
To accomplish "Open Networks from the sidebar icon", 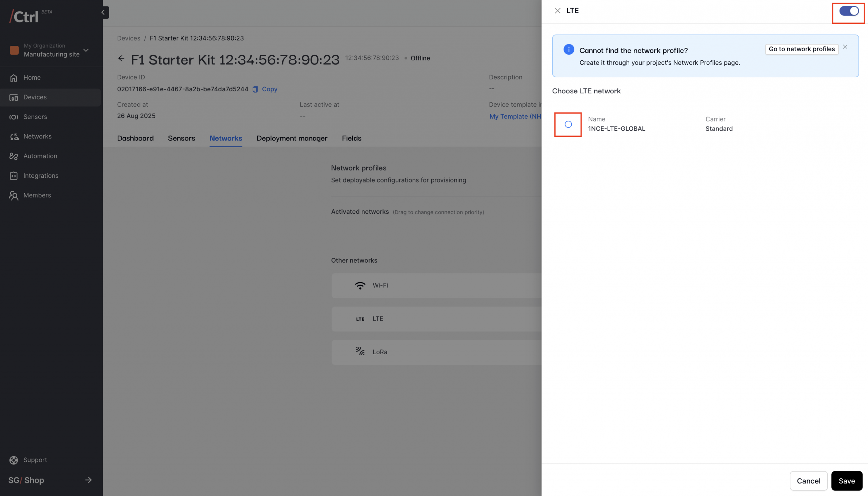I will (14, 137).
